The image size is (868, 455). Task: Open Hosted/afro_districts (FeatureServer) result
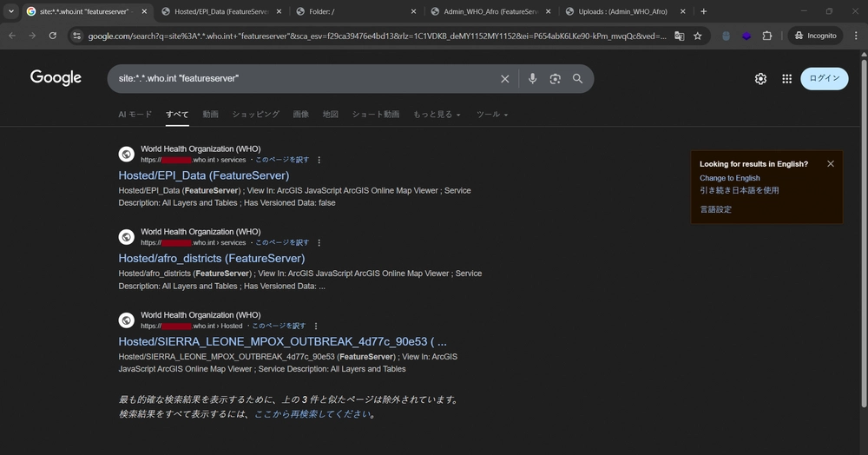[x=212, y=259]
